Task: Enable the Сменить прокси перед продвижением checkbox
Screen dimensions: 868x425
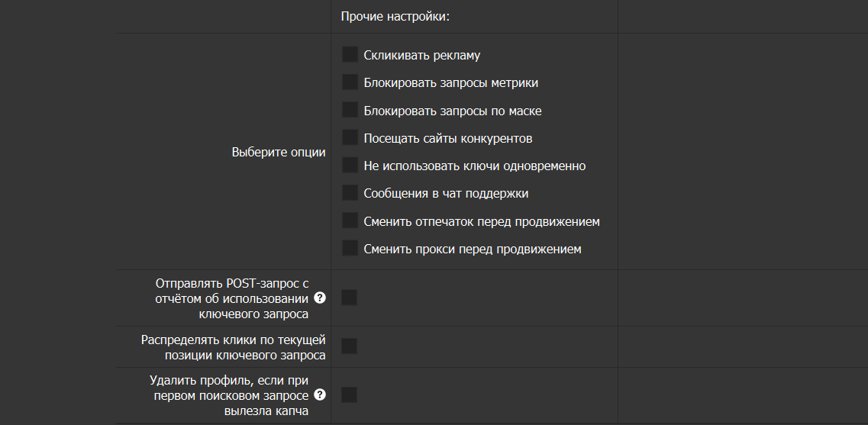Action: click(x=350, y=249)
